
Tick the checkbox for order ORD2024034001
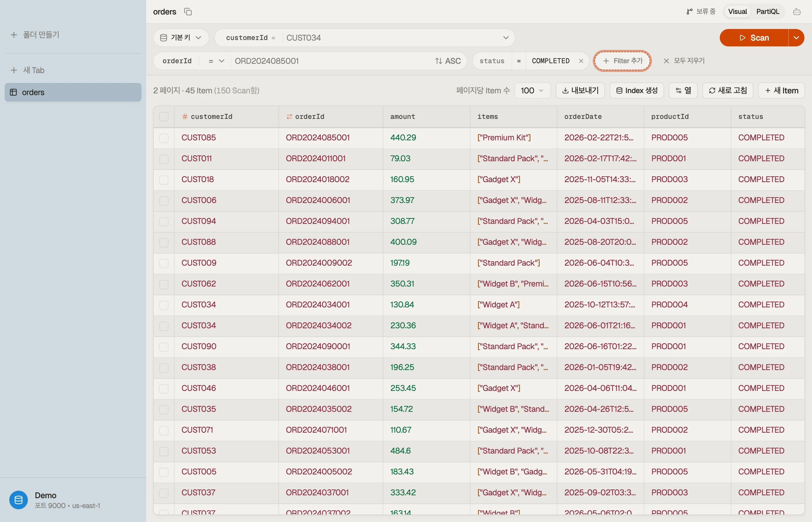click(164, 305)
